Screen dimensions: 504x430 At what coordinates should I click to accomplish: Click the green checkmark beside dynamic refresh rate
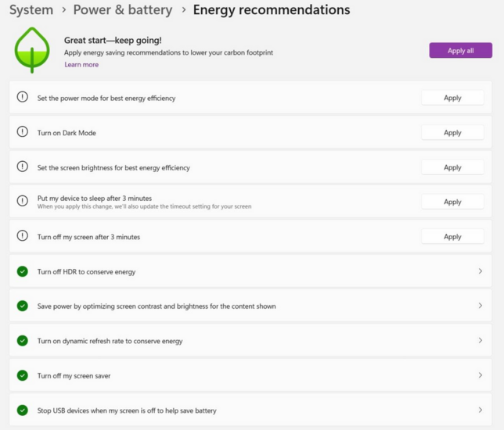(23, 340)
